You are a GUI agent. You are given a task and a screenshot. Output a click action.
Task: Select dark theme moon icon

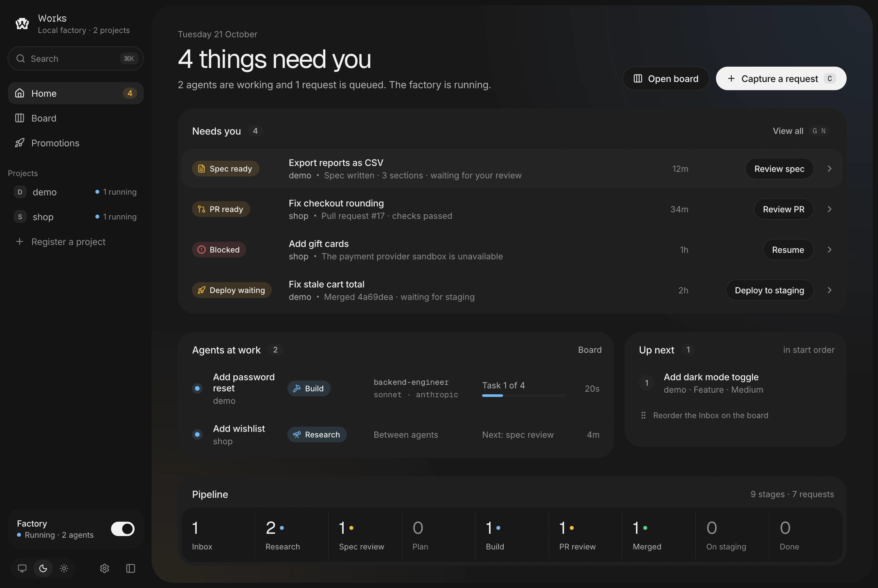[x=43, y=568]
